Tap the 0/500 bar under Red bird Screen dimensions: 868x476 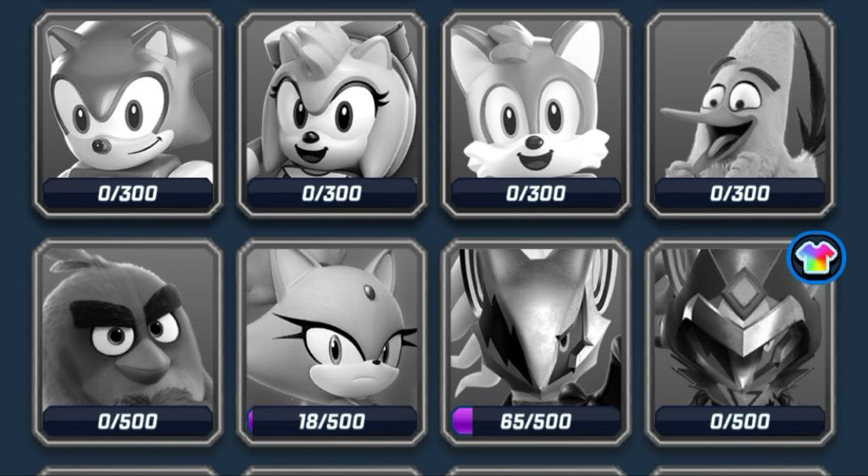click(x=128, y=421)
